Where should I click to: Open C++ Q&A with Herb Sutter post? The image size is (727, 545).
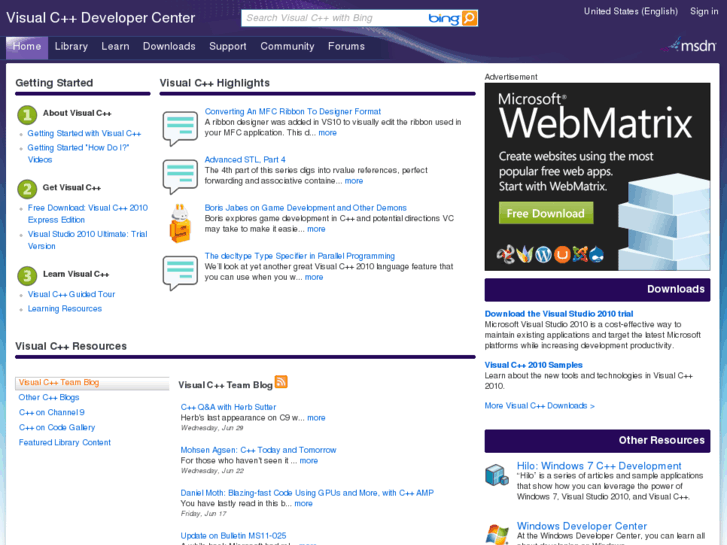click(228, 407)
